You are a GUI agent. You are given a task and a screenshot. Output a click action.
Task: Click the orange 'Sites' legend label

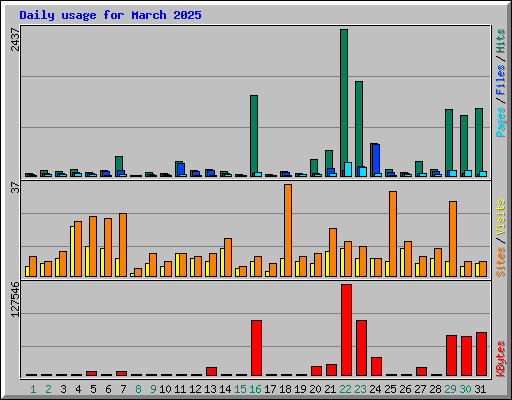pyautogui.click(x=501, y=262)
